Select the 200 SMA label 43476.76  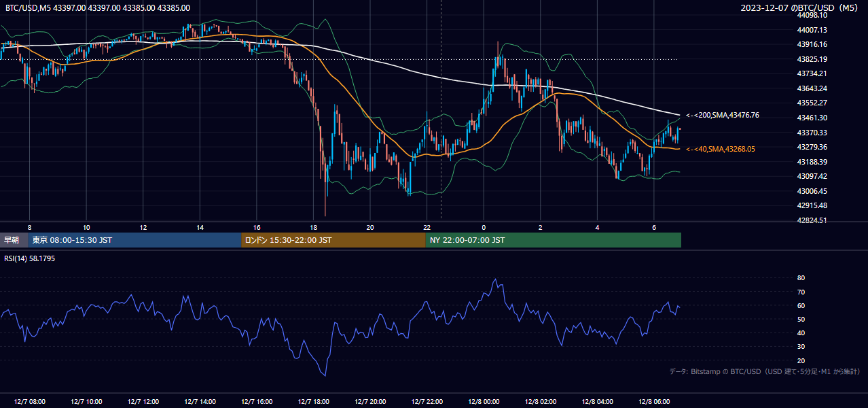click(723, 115)
